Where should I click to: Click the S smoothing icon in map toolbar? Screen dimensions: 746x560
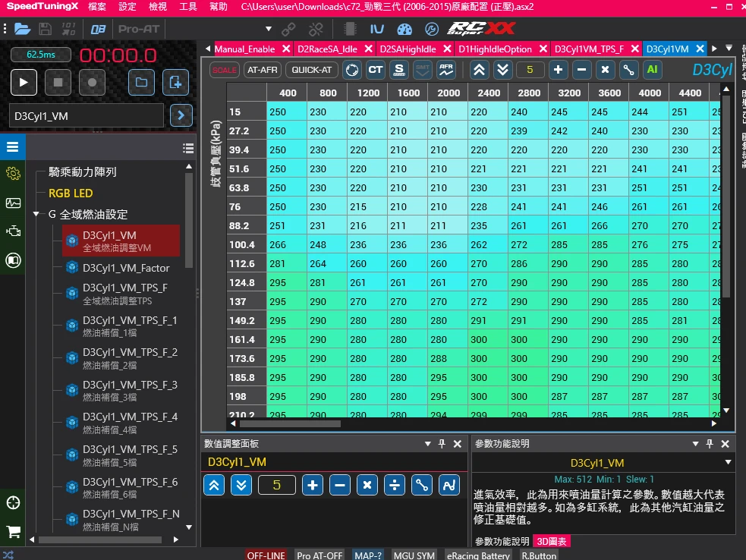tap(399, 70)
